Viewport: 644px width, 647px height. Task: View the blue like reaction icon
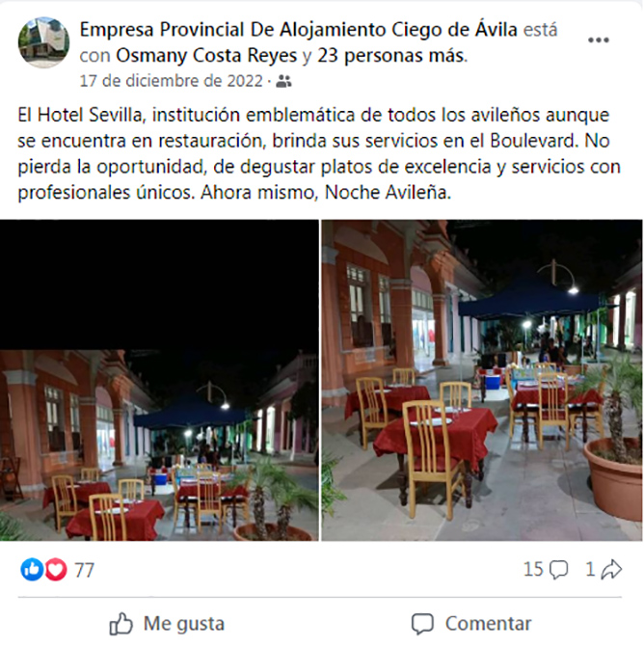click(32, 570)
